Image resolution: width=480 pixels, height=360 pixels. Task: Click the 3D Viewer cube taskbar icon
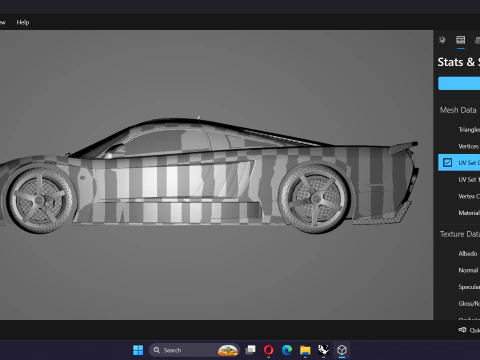(x=342, y=350)
